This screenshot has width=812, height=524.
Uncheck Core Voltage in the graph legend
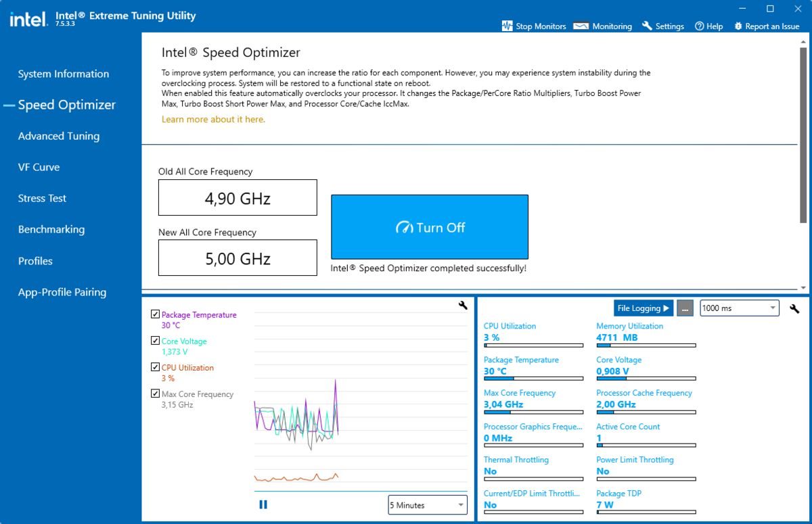pyautogui.click(x=156, y=341)
